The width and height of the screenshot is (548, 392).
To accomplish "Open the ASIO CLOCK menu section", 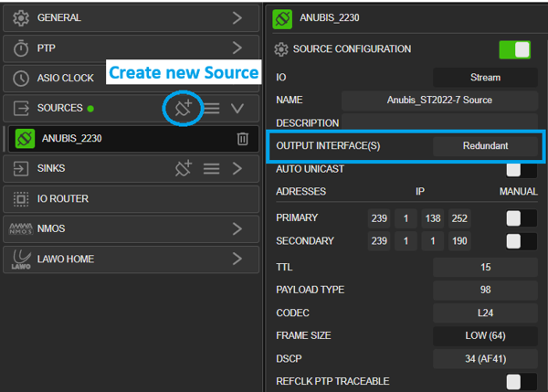I will point(131,78).
